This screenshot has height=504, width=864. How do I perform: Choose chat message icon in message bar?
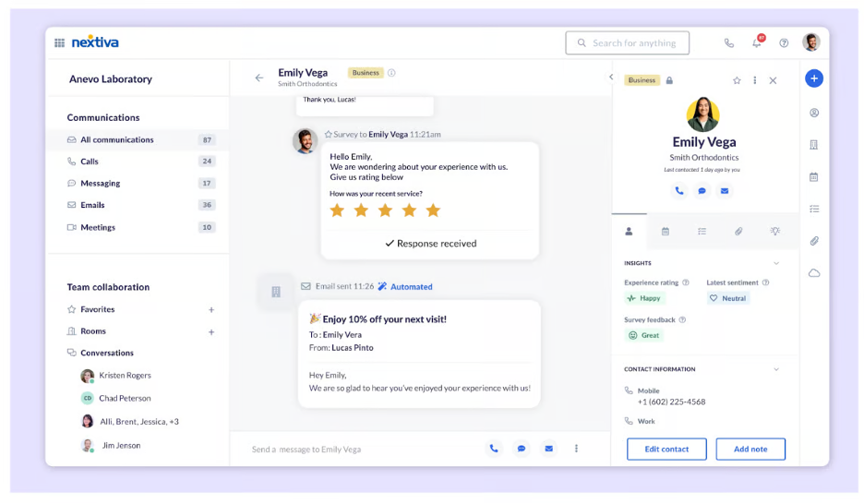(x=522, y=449)
